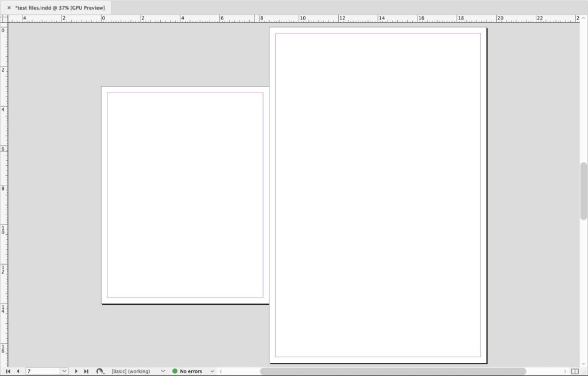Open the page number dropdown
Viewport: 588px width, 376px height.
(x=63, y=371)
